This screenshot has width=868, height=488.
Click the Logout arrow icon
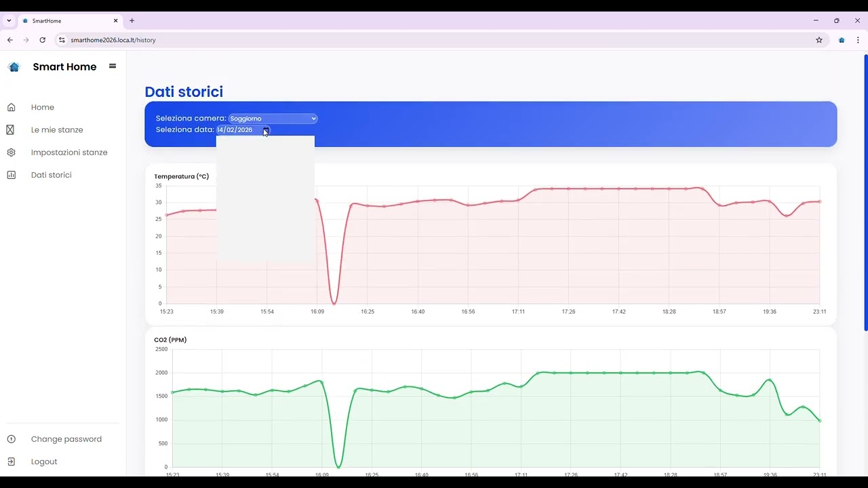pyautogui.click(x=11, y=462)
